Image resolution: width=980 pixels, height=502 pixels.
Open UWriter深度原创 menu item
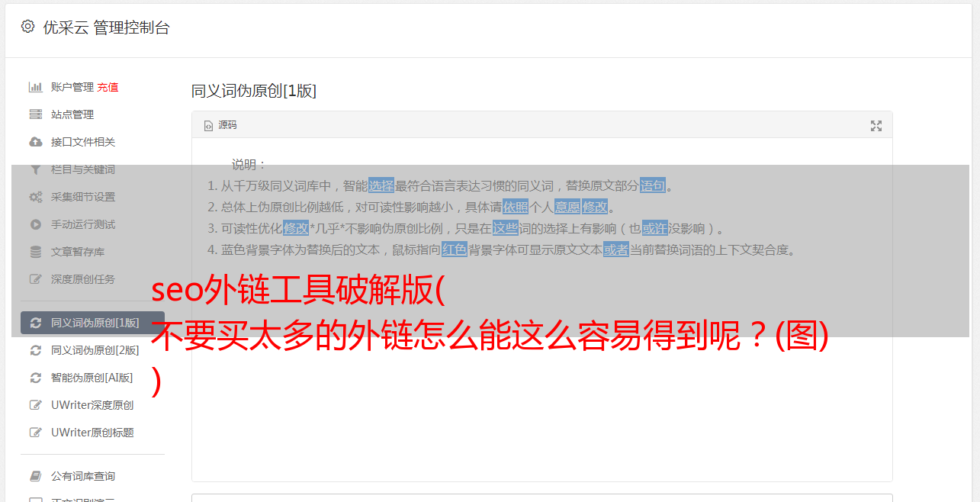click(x=92, y=405)
